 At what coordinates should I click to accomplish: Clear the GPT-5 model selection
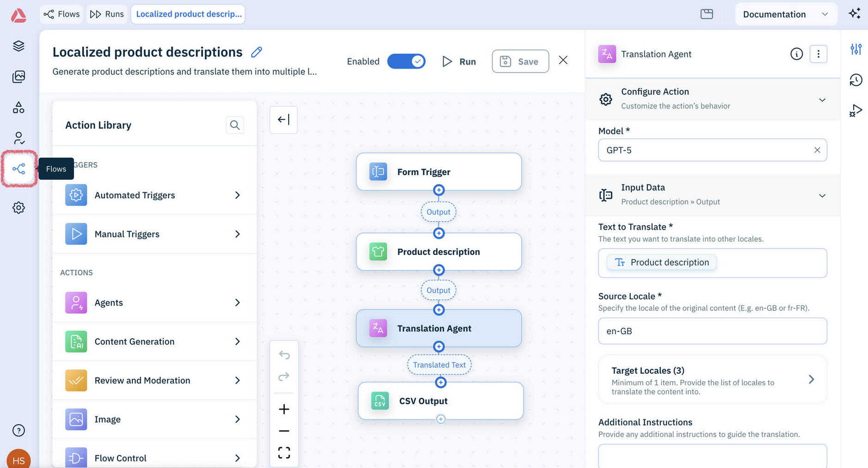(817, 150)
